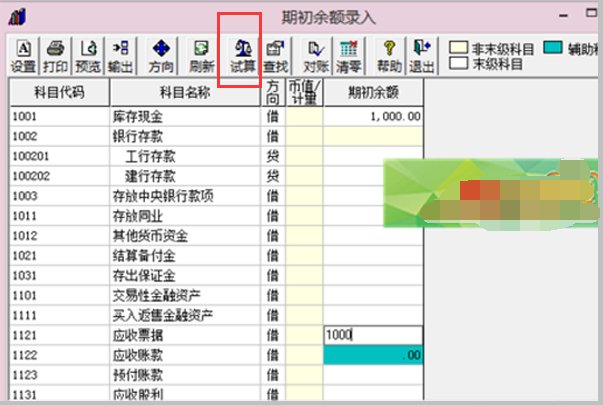The image size is (603, 405).
Task: Click the 币值/计量 column header
Action: (304, 92)
